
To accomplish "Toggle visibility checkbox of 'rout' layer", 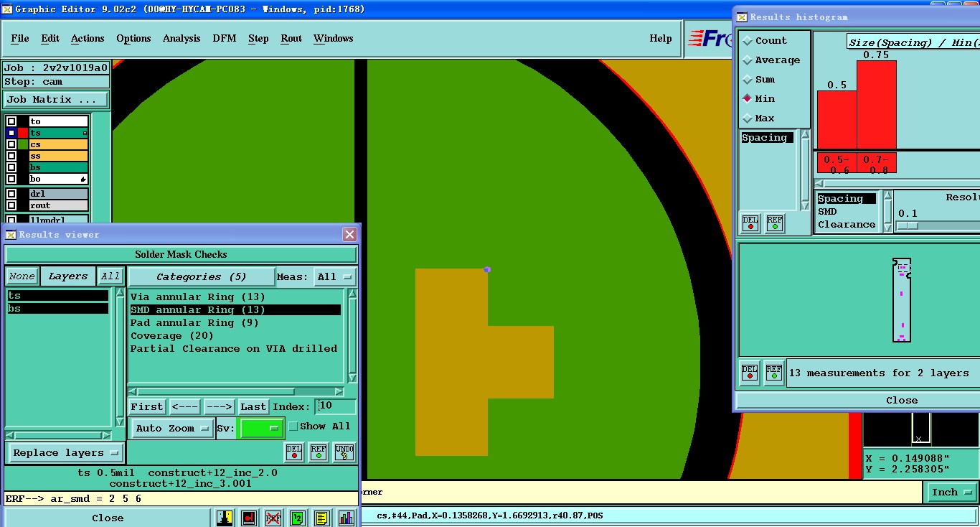I will [x=11, y=205].
